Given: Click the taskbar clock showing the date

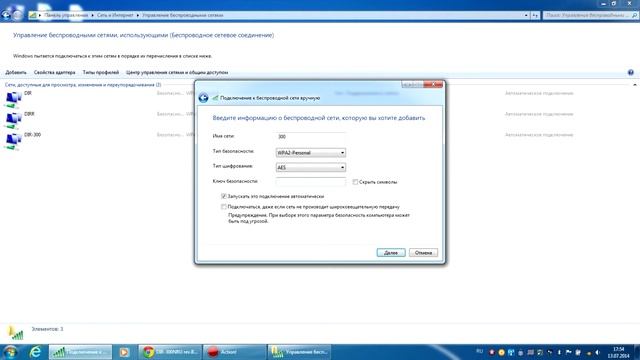Looking at the screenshot, I should coord(618,352).
